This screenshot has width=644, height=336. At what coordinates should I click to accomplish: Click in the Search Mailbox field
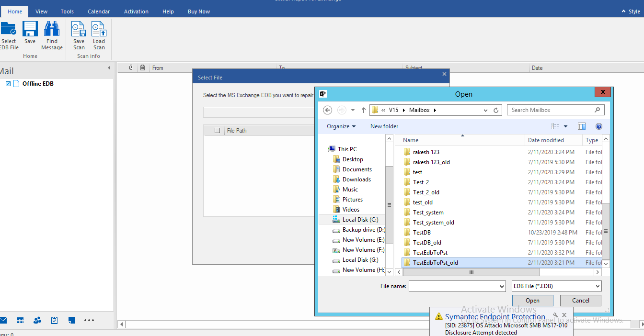(x=551, y=110)
